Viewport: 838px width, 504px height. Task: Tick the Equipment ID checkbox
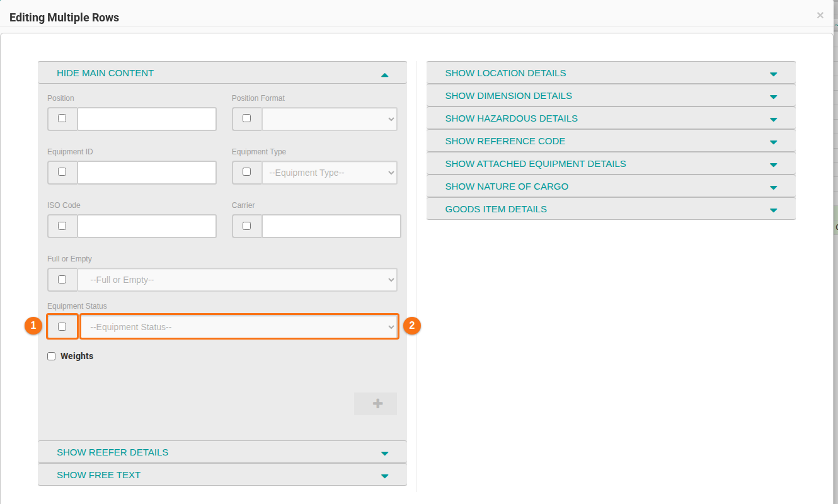tap(62, 172)
